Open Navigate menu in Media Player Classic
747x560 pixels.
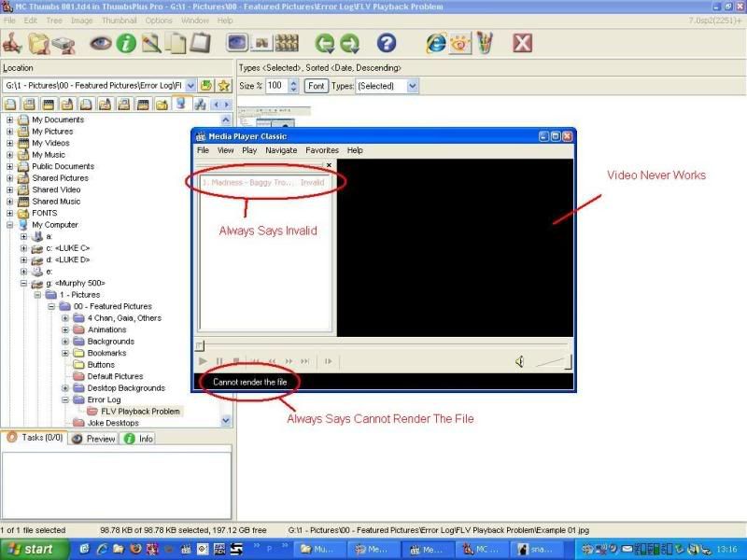[281, 150]
